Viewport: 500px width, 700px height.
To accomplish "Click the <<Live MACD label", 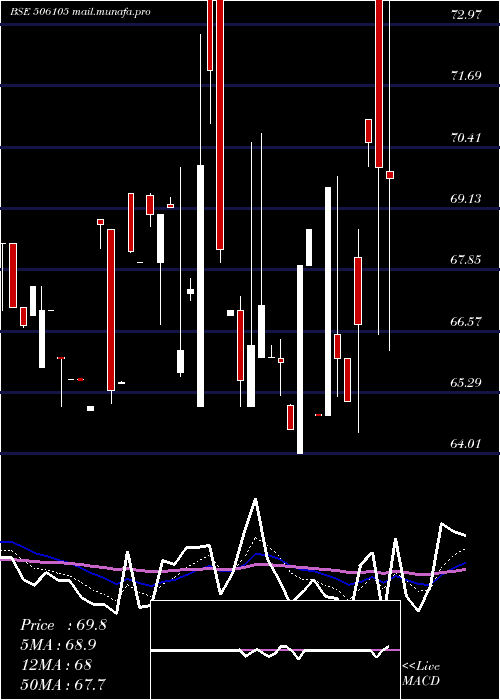I will pos(421,674).
